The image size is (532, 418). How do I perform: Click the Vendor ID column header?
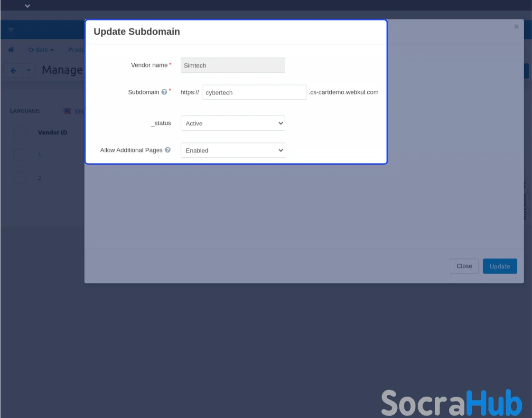pyautogui.click(x=53, y=133)
